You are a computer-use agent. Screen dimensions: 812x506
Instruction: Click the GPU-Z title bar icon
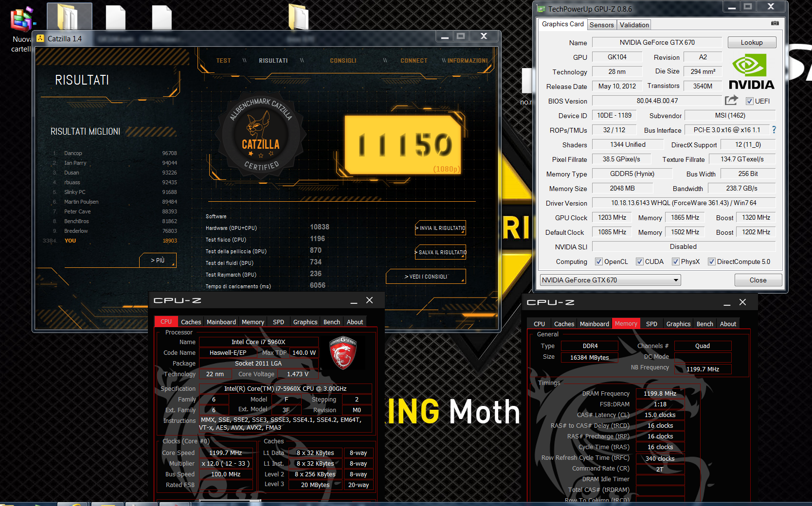[x=541, y=9]
